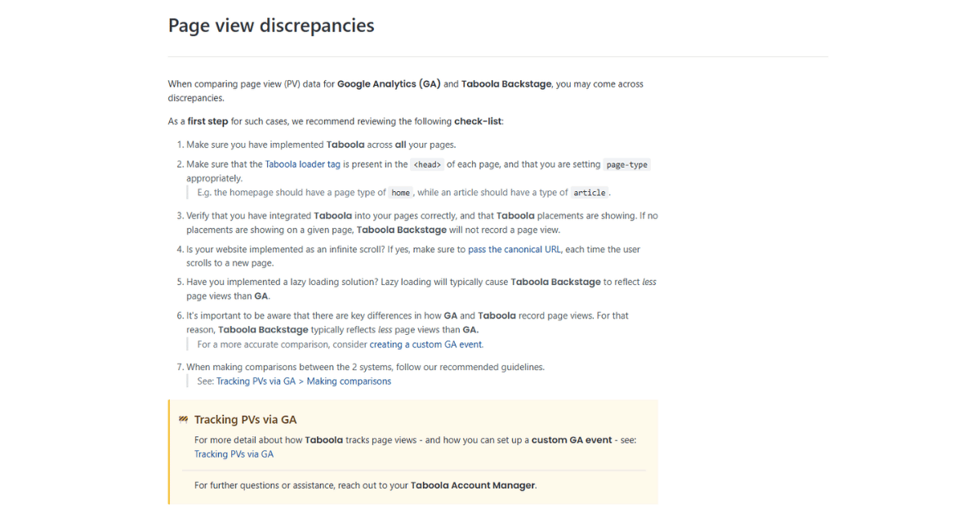Click the bold 'first step' text
Screen dimensions: 980x513
click(207, 121)
